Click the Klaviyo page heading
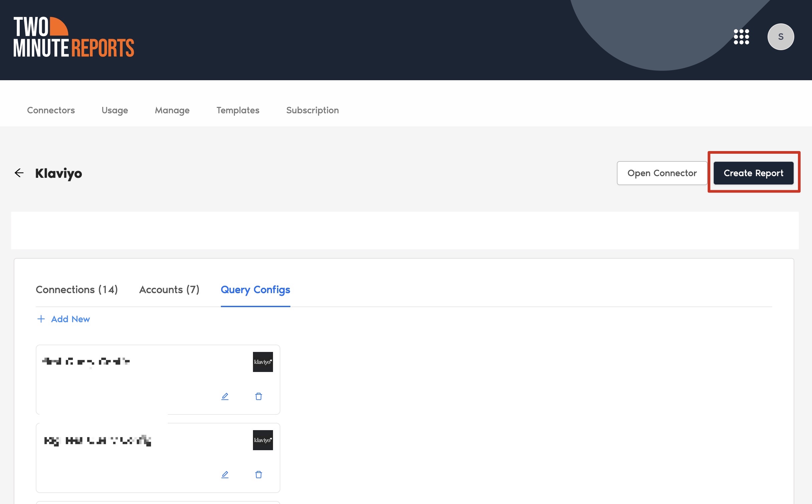 (x=58, y=173)
